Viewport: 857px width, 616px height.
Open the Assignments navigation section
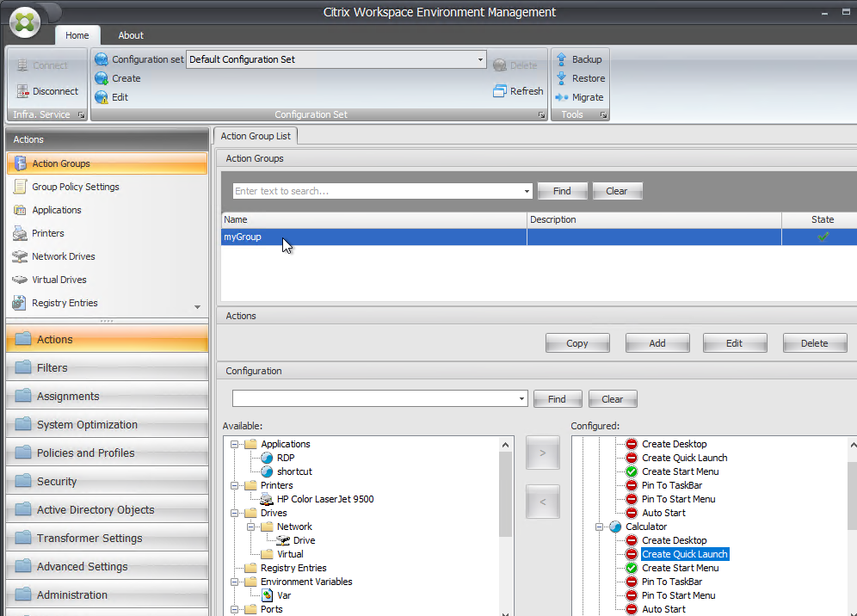pos(107,397)
